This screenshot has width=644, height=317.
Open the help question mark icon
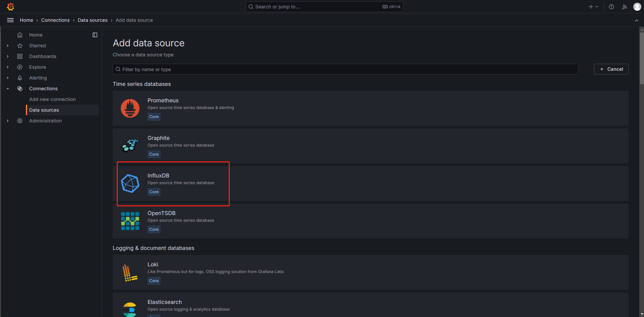611,7
